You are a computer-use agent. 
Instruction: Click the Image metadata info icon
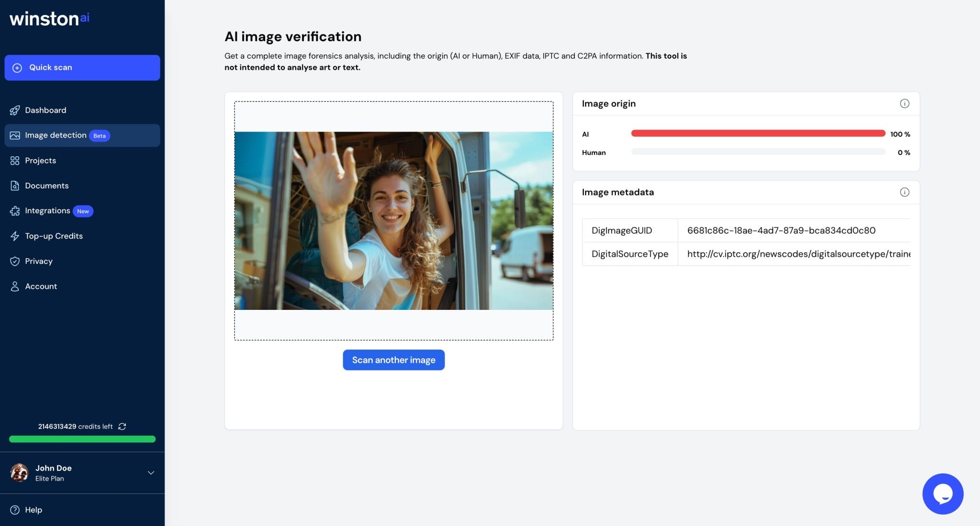[x=904, y=192]
